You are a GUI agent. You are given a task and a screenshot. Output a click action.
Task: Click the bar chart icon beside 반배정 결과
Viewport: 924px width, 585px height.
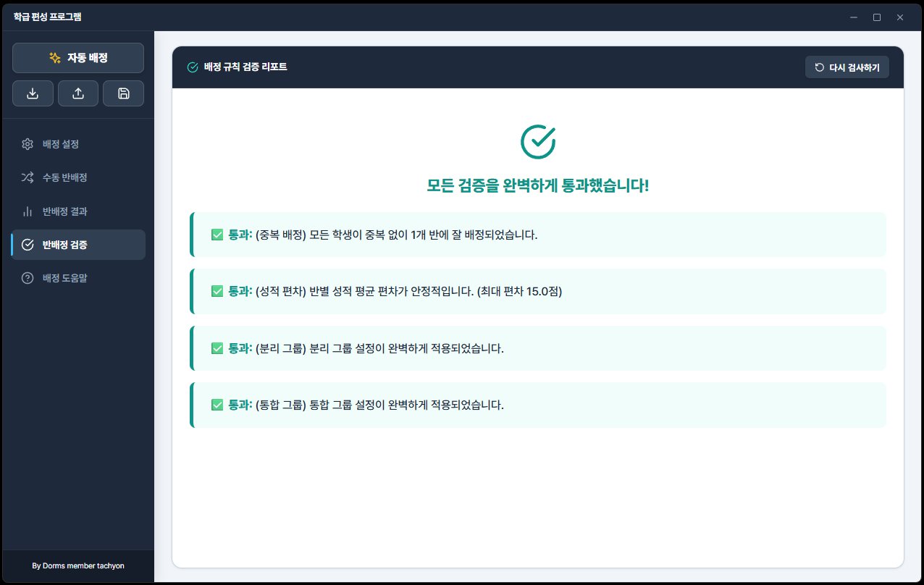click(x=28, y=211)
